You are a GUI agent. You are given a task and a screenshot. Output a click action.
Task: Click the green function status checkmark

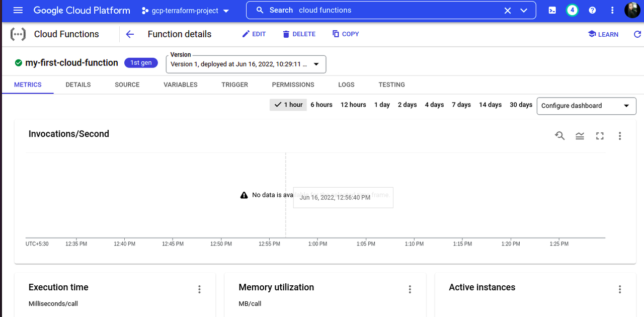pyautogui.click(x=19, y=63)
